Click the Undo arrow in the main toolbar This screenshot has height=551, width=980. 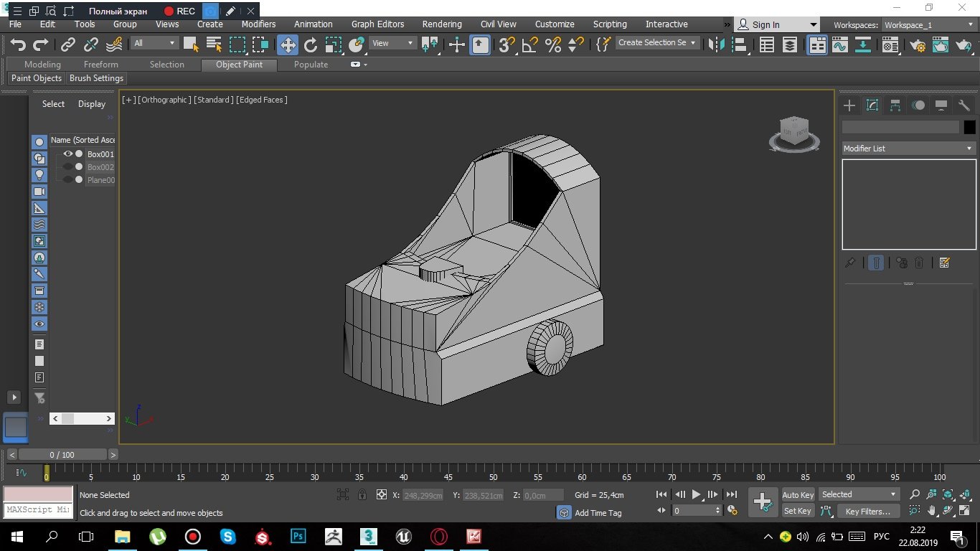pos(18,45)
